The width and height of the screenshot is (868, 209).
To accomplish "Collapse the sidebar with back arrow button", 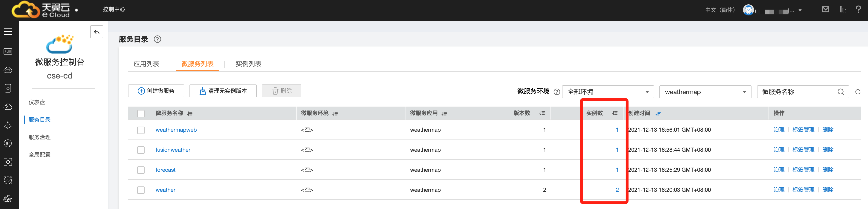I will pyautogui.click(x=97, y=32).
